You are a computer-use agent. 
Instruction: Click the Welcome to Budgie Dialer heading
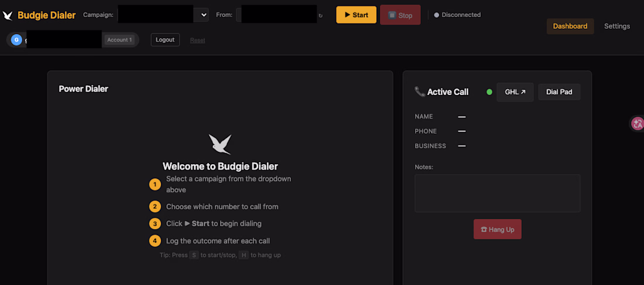click(220, 167)
